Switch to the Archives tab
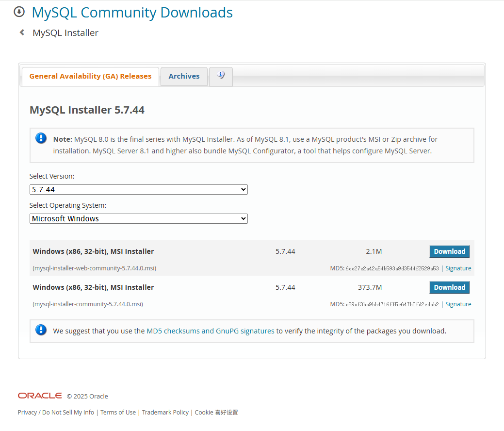This screenshot has height=431, width=504. click(184, 76)
